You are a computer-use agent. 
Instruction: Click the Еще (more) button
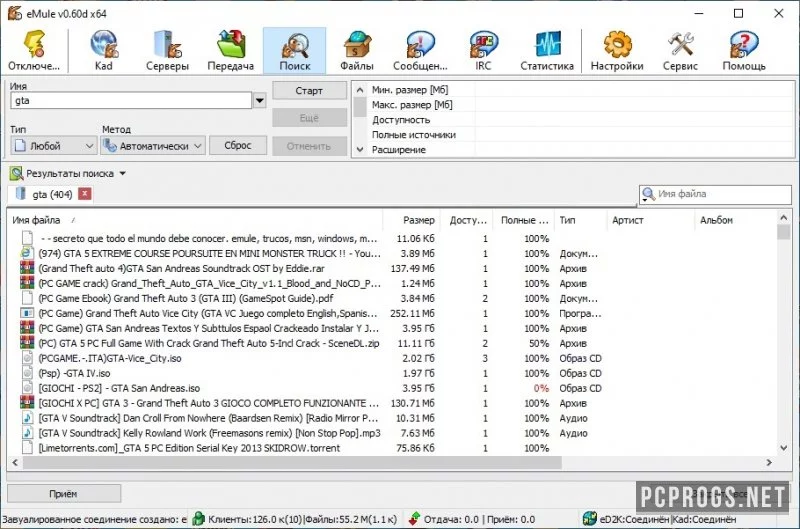point(309,118)
